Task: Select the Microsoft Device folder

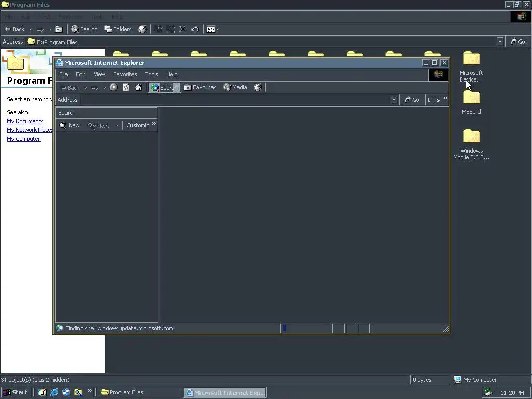Action: coord(471,67)
